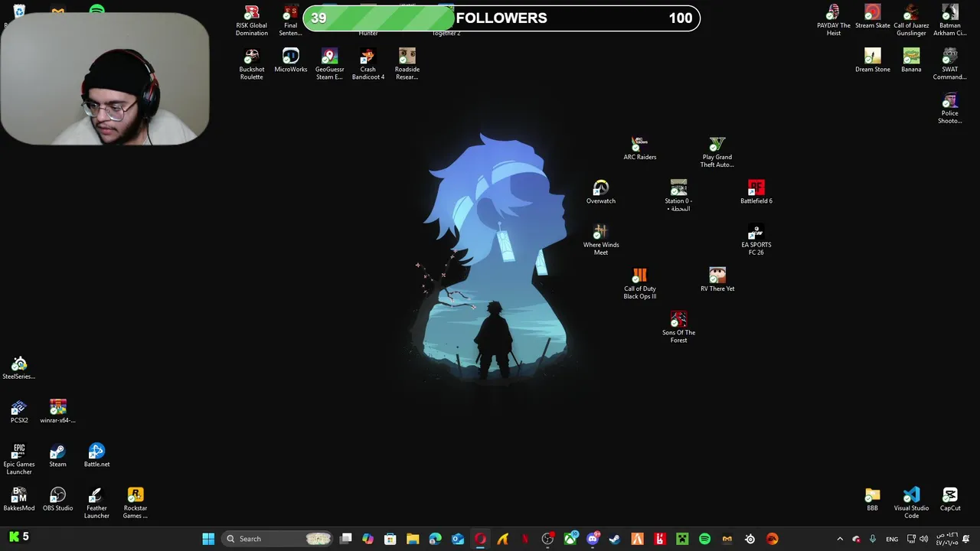The width and height of the screenshot is (980, 551).
Task: Launch Microsoft Edge from the taskbar
Action: pyautogui.click(x=435, y=539)
